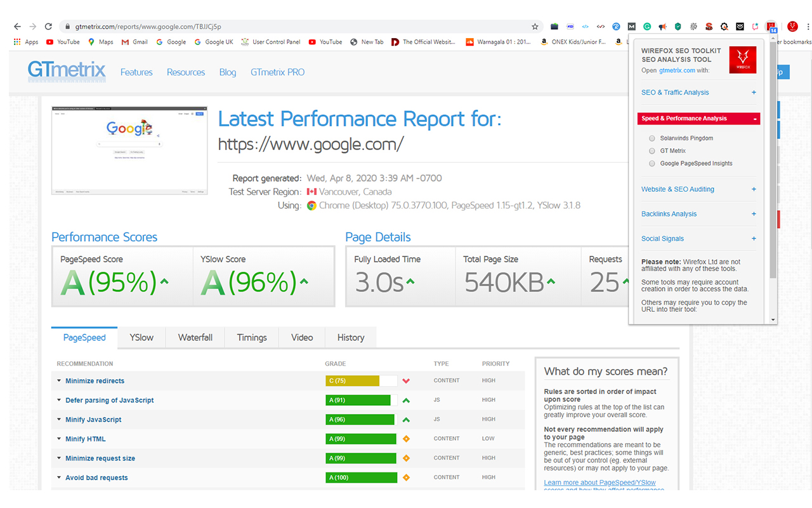The width and height of the screenshot is (812, 508).
Task: Click the magnifier Q extension icon
Action: point(724,27)
